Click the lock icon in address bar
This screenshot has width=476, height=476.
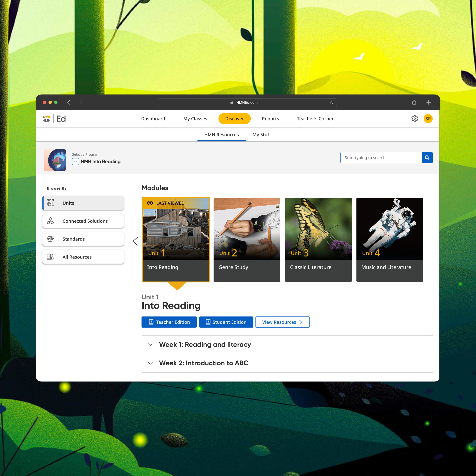[x=232, y=102]
